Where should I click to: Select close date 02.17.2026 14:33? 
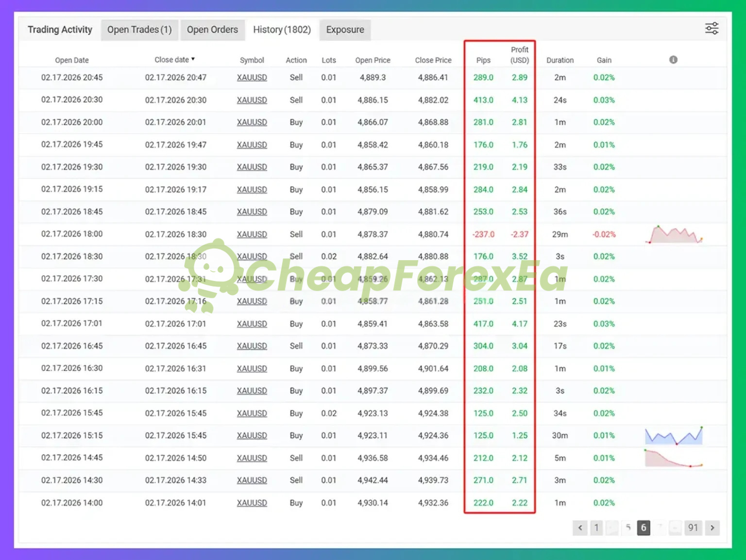tap(175, 480)
